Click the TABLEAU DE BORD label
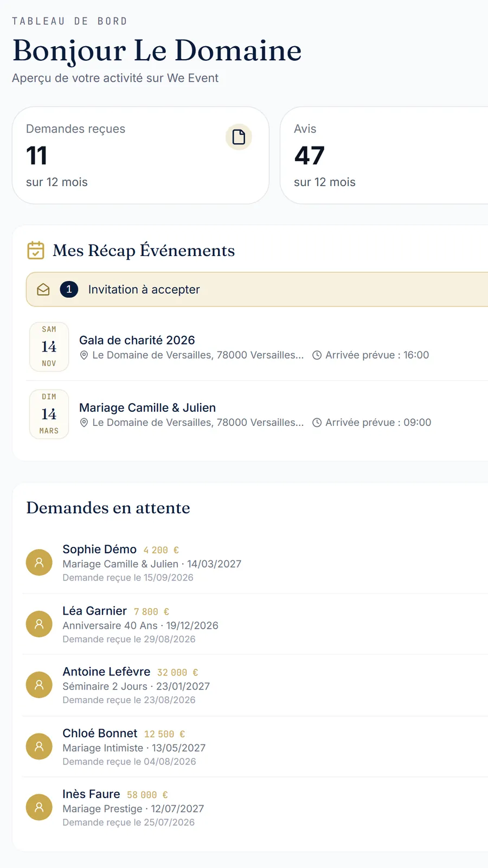Viewport: 488px width, 868px height. (x=69, y=21)
